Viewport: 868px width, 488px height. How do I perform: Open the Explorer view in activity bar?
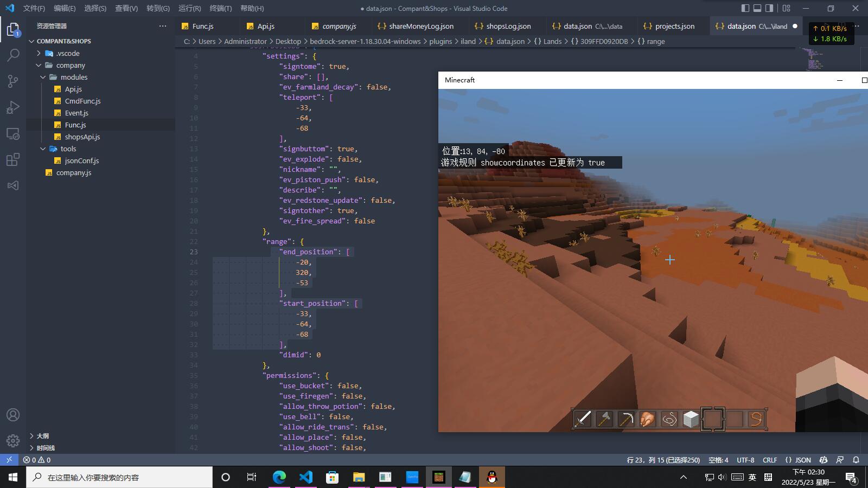coord(13,29)
